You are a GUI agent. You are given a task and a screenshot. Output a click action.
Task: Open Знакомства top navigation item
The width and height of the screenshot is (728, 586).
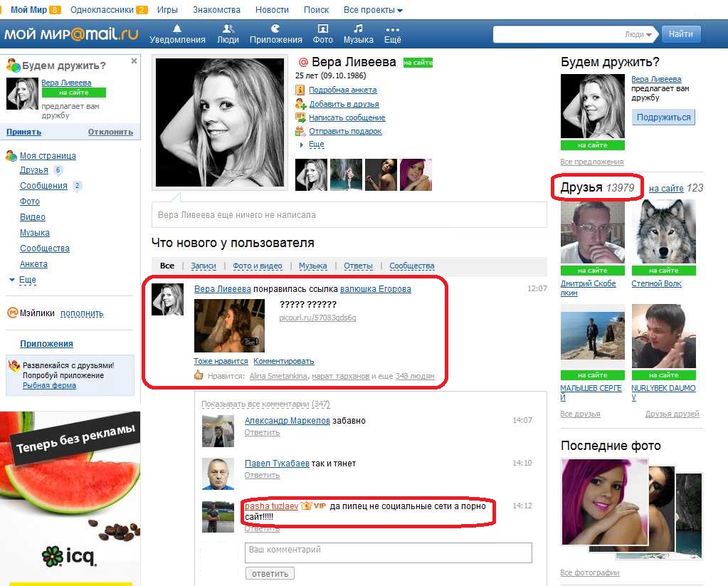click(x=216, y=10)
